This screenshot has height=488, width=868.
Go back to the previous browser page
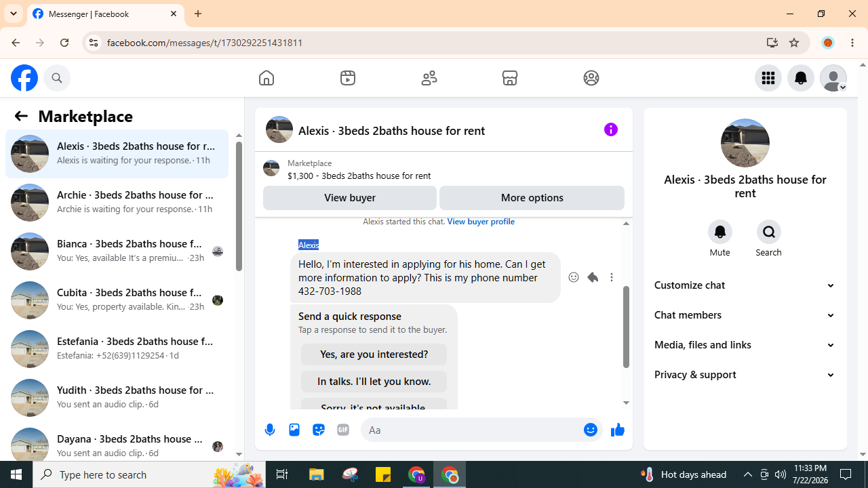pos(16,43)
